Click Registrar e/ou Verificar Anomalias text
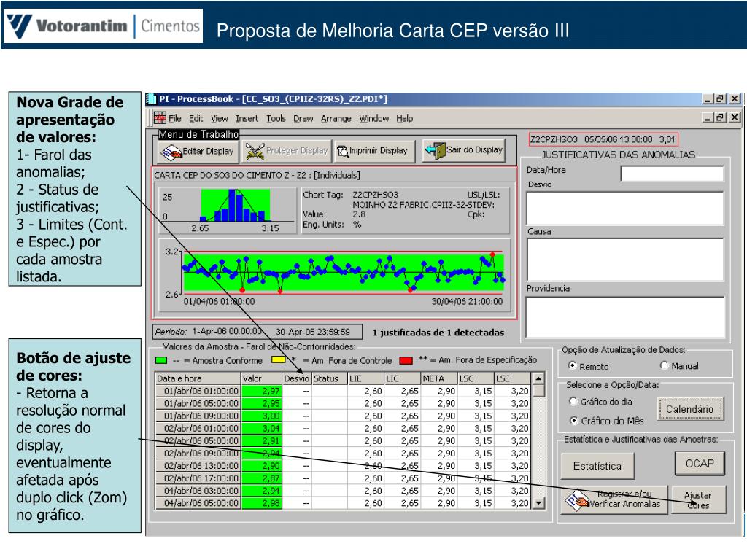The height and width of the screenshot is (560, 747). click(624, 499)
